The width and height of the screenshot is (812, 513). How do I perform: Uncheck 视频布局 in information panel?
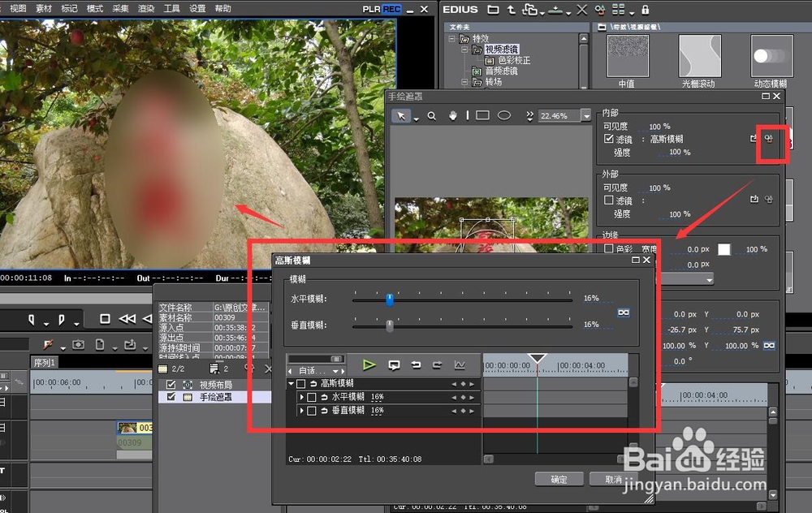pos(171,385)
